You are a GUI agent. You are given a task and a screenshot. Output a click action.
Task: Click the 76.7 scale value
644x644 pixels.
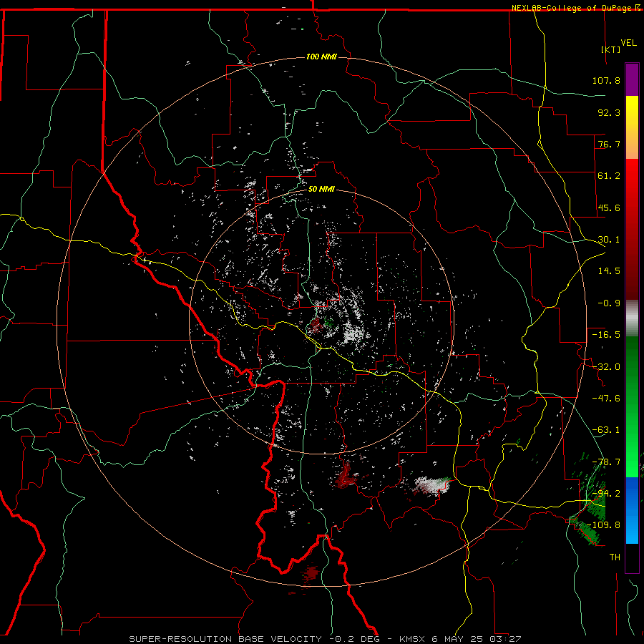609,144
